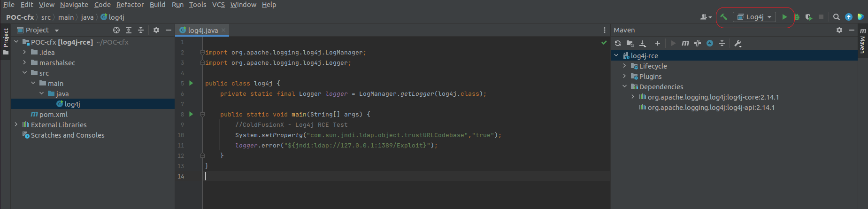Reload all Maven projects icon
Screen dimensions: 868x209
618,43
